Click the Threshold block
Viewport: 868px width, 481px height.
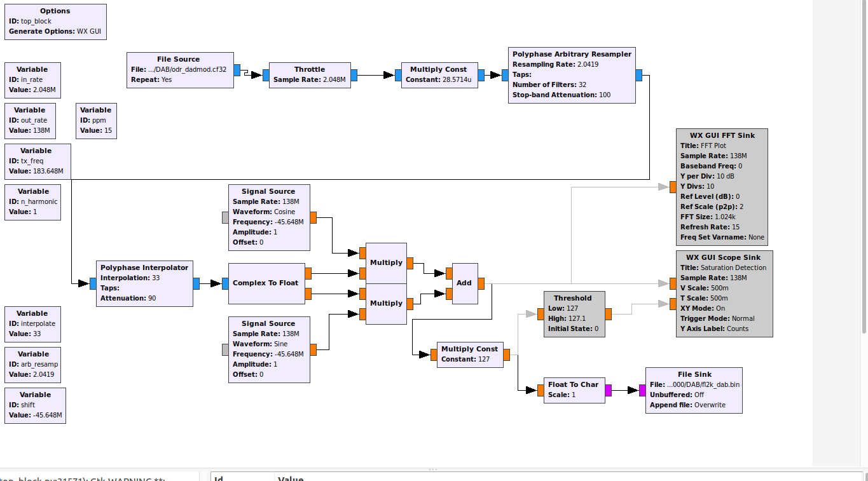click(x=574, y=314)
